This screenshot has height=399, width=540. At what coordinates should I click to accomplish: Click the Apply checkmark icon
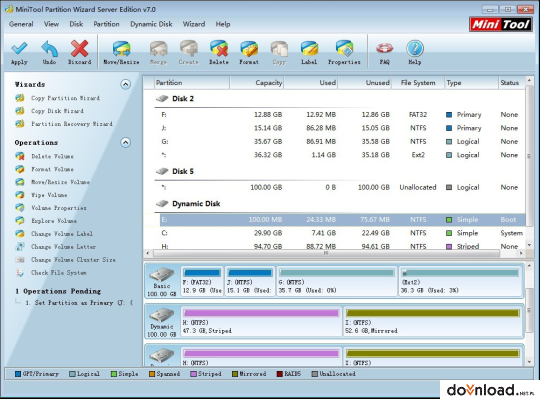[x=19, y=49]
